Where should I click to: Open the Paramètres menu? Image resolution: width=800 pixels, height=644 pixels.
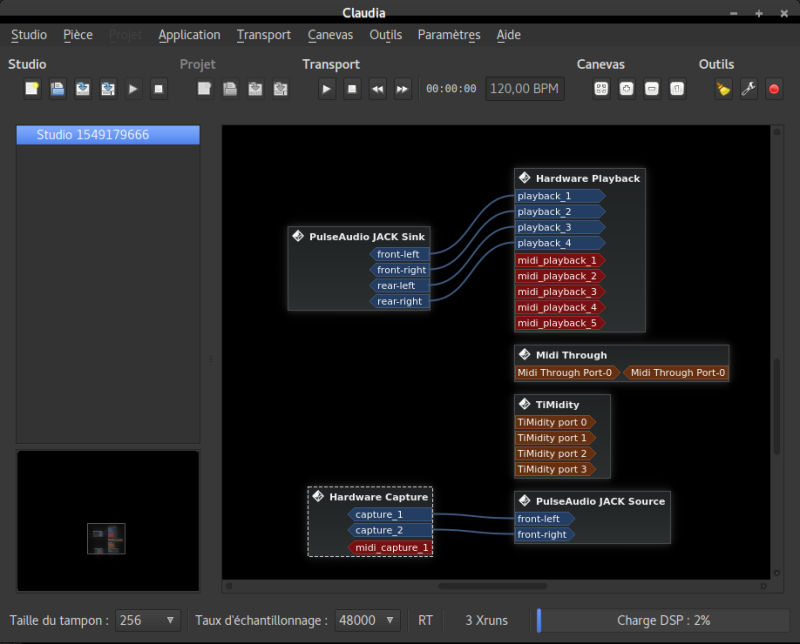point(449,35)
